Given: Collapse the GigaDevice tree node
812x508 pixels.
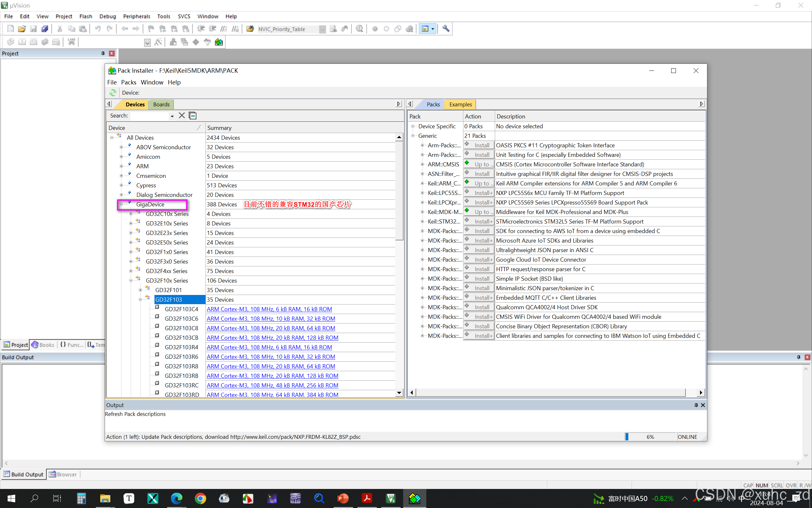Looking at the screenshot, I should click(x=121, y=204).
